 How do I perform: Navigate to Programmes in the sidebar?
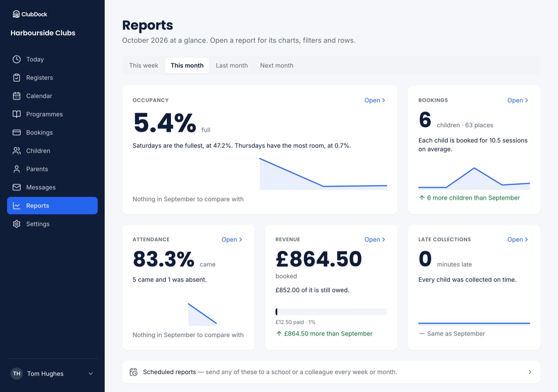point(52,114)
